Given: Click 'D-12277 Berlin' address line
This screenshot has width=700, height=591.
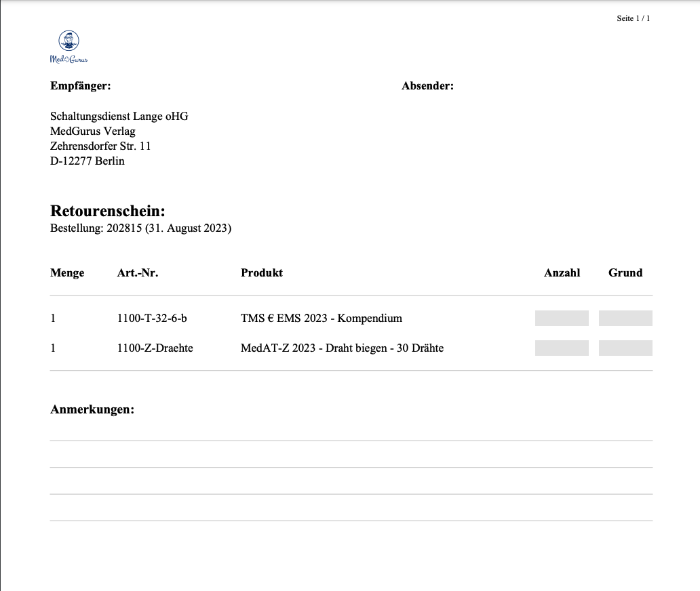Looking at the screenshot, I should click(87, 161).
